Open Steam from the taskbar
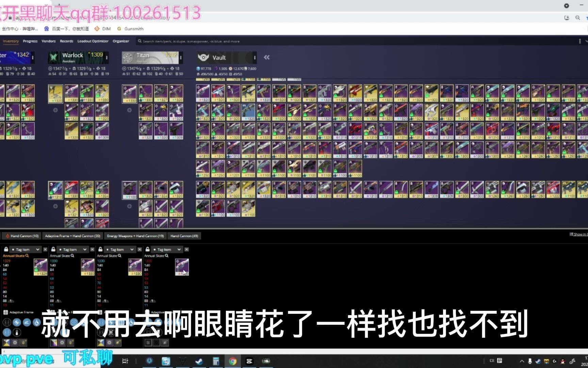Screen dimensions: 588x368 (199, 361)
